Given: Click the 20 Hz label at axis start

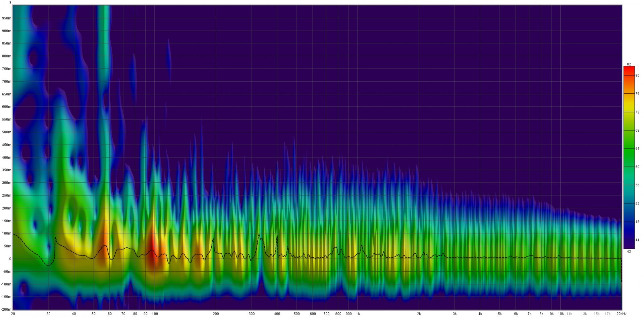Looking at the screenshot, I should [13, 314].
